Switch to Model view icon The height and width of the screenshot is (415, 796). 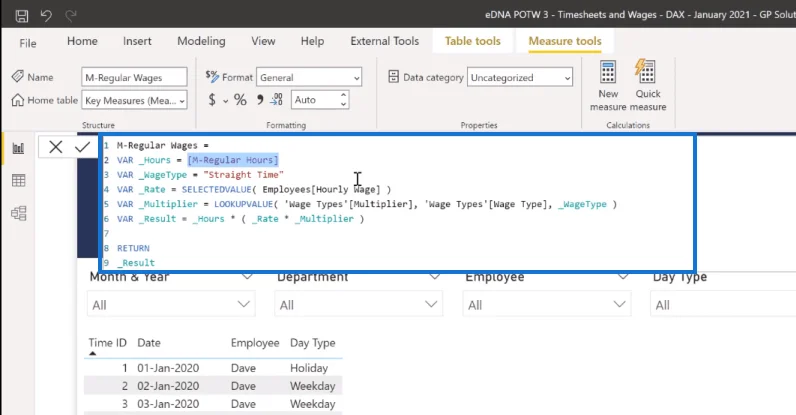[x=19, y=213]
